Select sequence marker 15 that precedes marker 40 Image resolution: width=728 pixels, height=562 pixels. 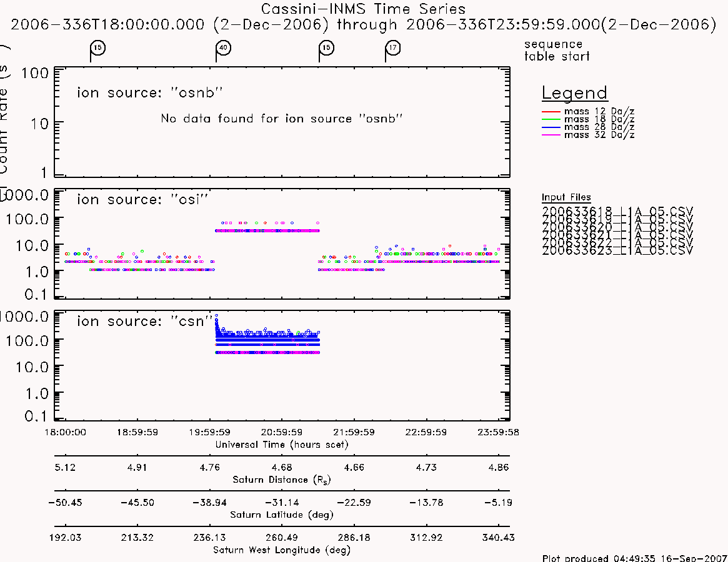pyautogui.click(x=97, y=48)
